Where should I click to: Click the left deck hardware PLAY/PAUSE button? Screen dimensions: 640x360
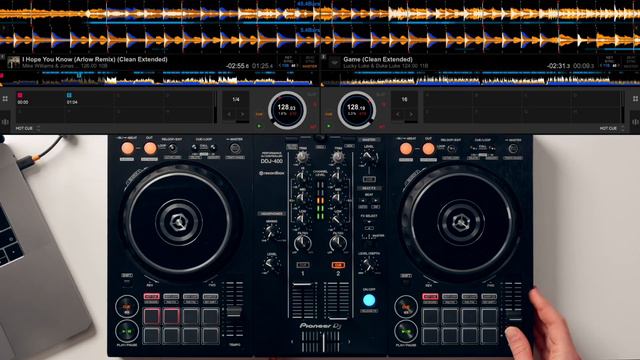pyautogui.click(x=127, y=331)
